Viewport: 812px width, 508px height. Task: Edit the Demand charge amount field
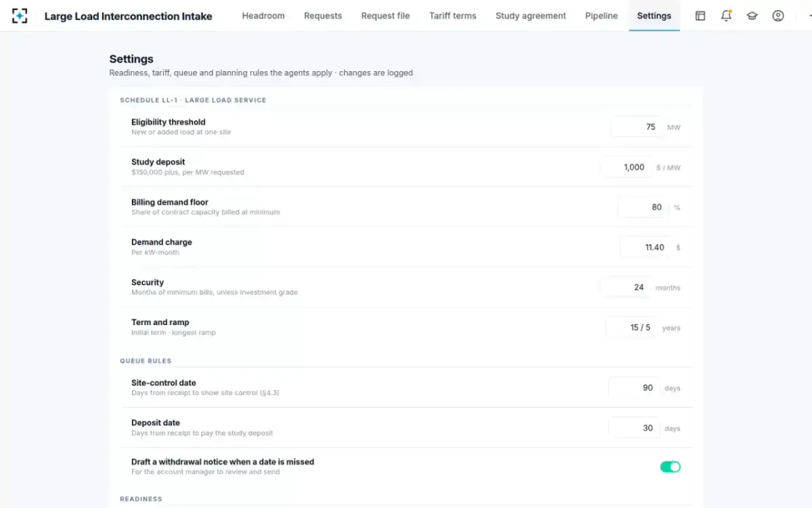tap(646, 247)
